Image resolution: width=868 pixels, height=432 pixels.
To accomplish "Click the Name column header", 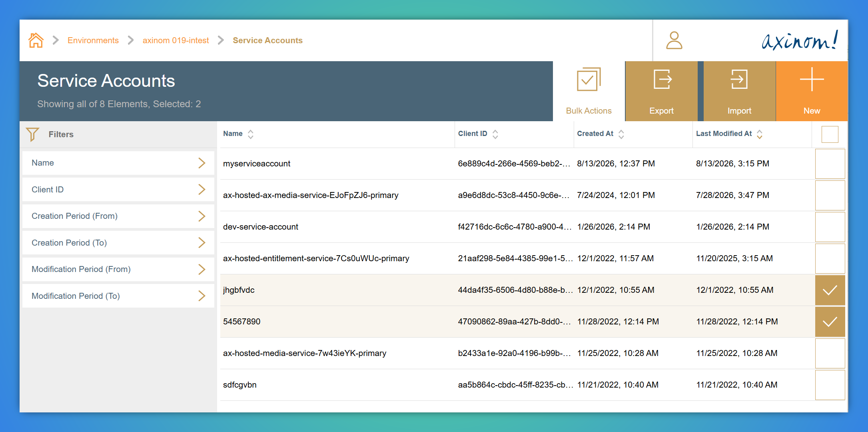I will [233, 134].
